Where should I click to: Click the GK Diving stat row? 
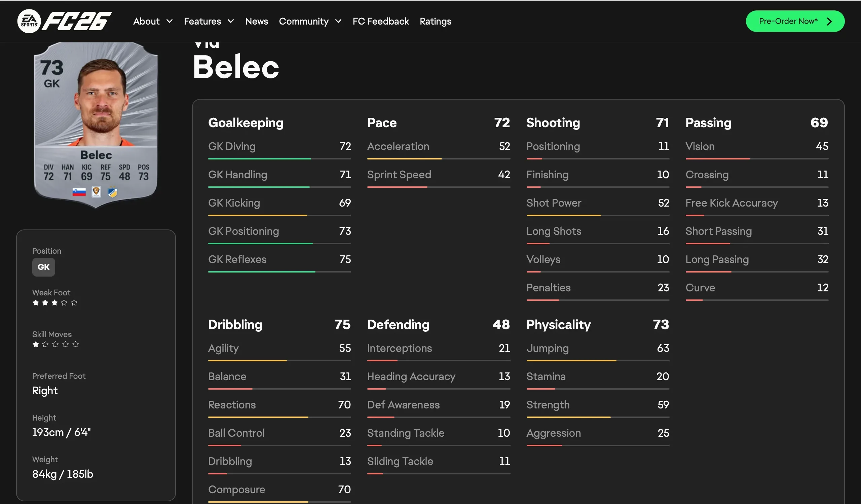click(x=279, y=147)
